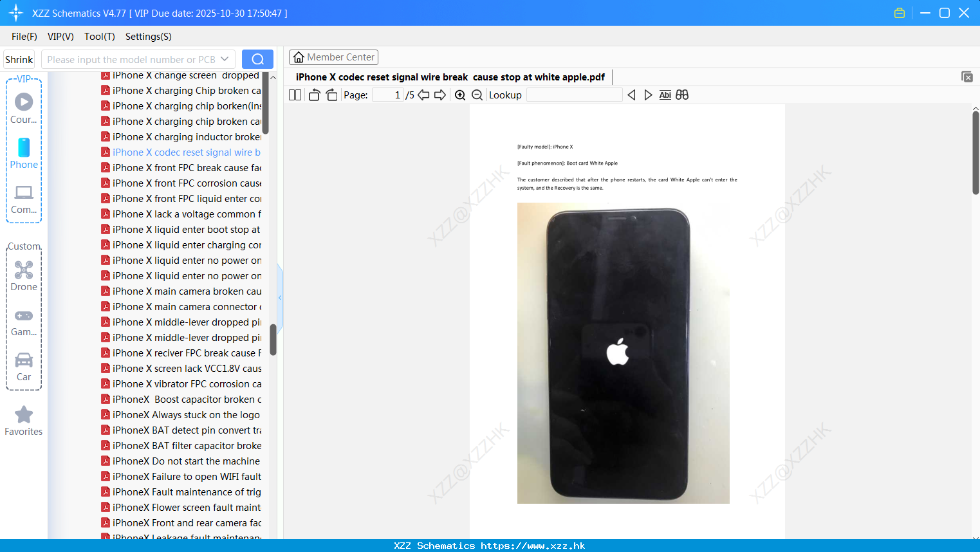Click the Page number field
The image size is (980, 552).
pos(388,95)
